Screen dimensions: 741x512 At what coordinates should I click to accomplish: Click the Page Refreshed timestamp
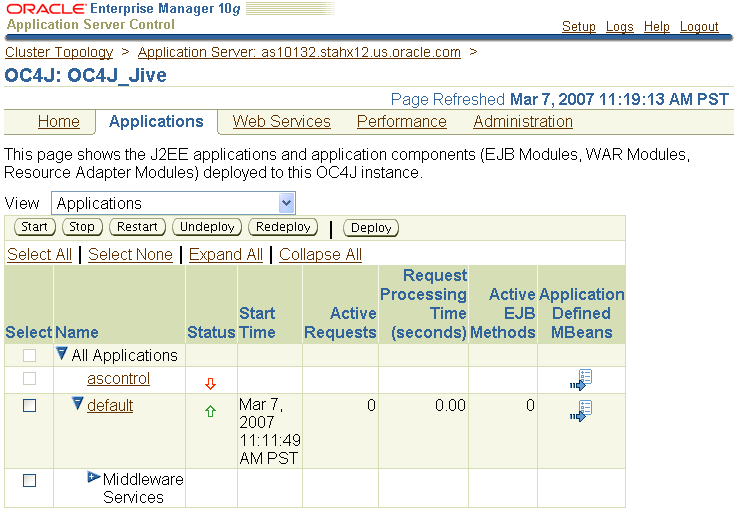point(560,99)
